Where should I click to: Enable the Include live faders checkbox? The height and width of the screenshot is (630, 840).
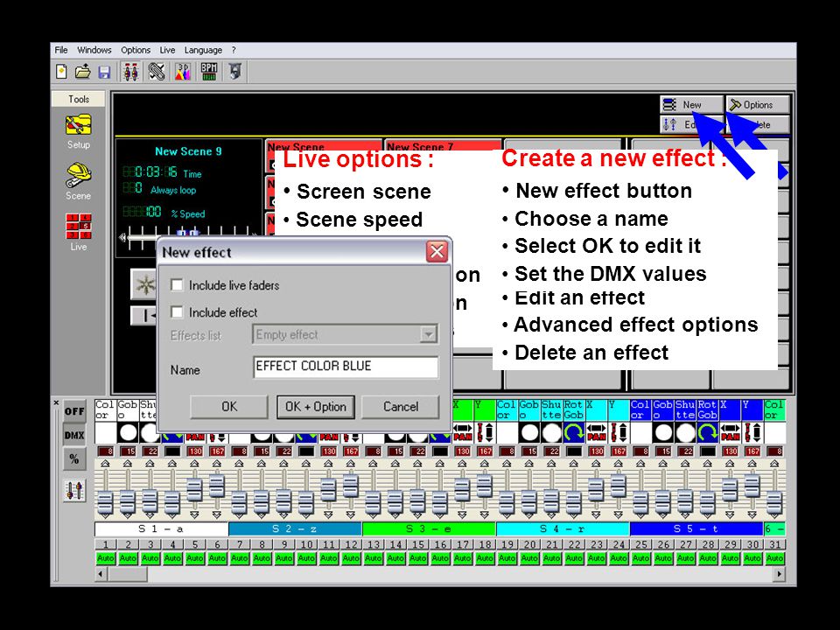[177, 285]
